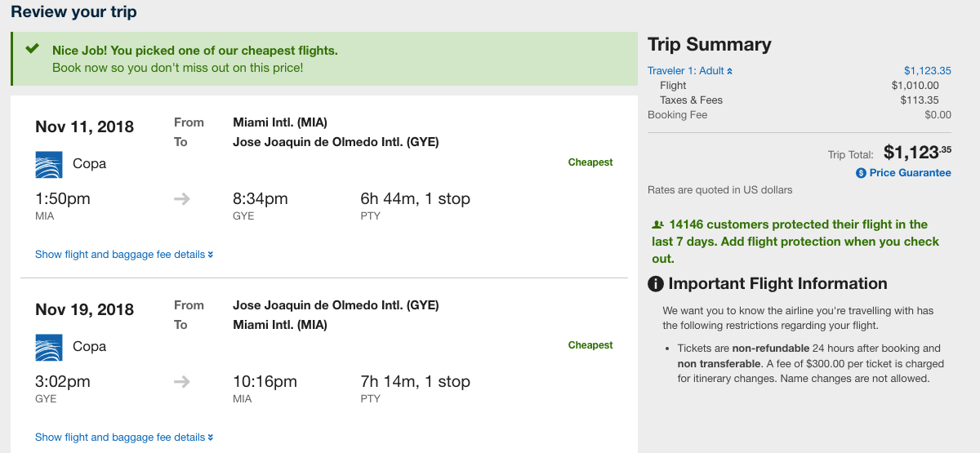The image size is (980, 453).
Task: Click the flight protection customers message
Action: click(795, 242)
